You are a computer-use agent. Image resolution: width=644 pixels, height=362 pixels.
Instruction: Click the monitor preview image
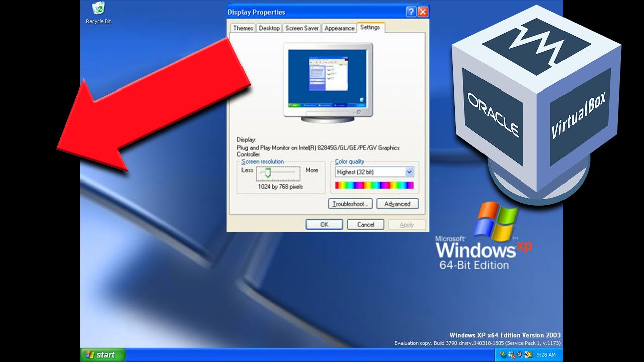tap(328, 82)
